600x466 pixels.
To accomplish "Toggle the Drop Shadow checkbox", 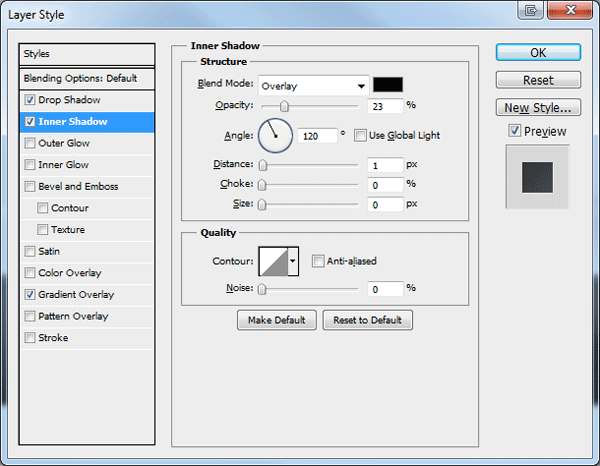I will 30,100.
